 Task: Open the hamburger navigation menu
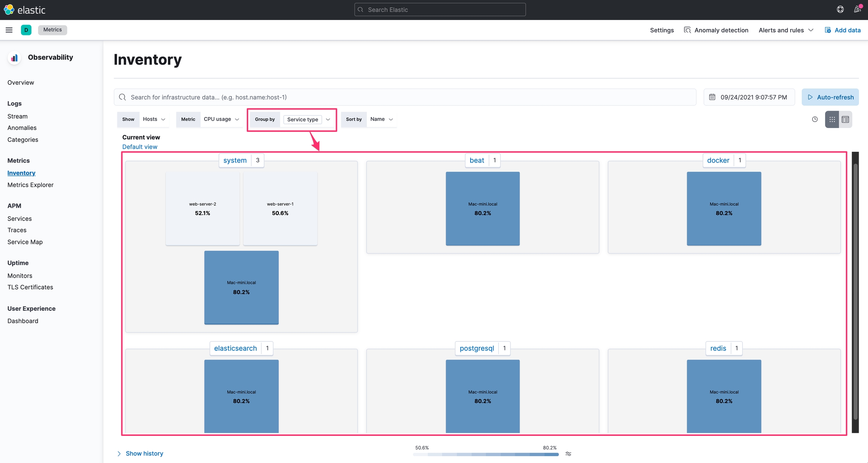click(x=9, y=30)
